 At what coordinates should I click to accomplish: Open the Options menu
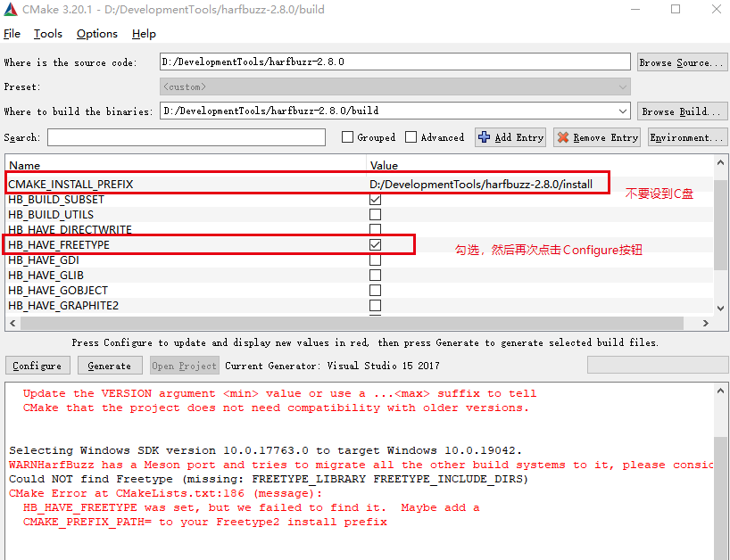click(x=97, y=34)
